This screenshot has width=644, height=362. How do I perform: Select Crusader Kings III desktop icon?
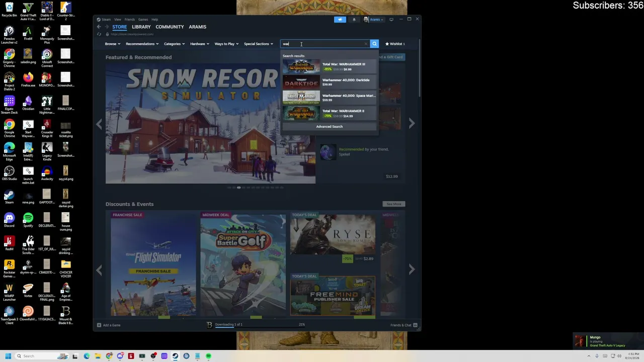(x=47, y=128)
